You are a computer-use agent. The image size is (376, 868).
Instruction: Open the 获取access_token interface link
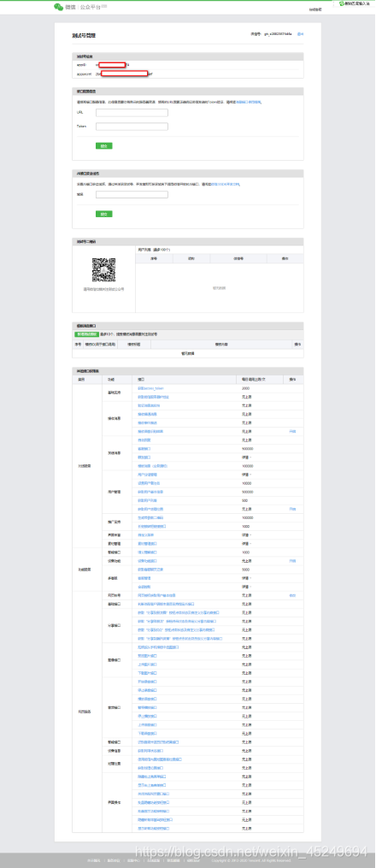[x=150, y=388]
